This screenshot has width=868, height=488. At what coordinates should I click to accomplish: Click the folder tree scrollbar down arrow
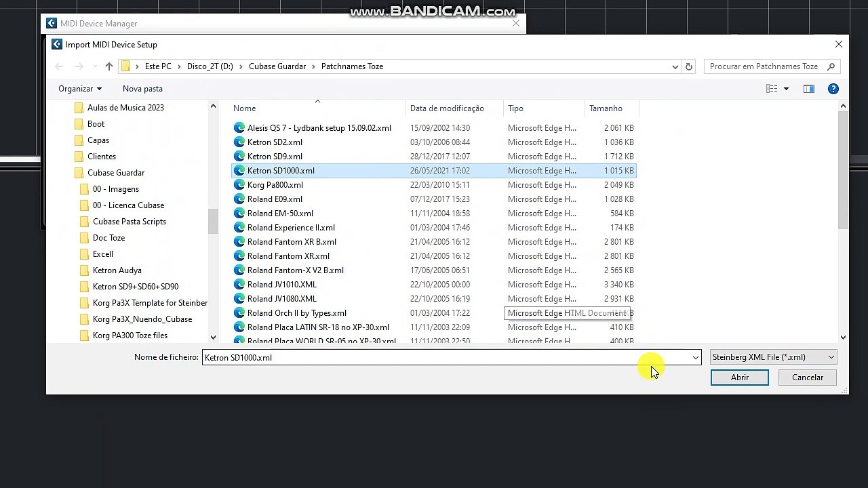(x=213, y=337)
